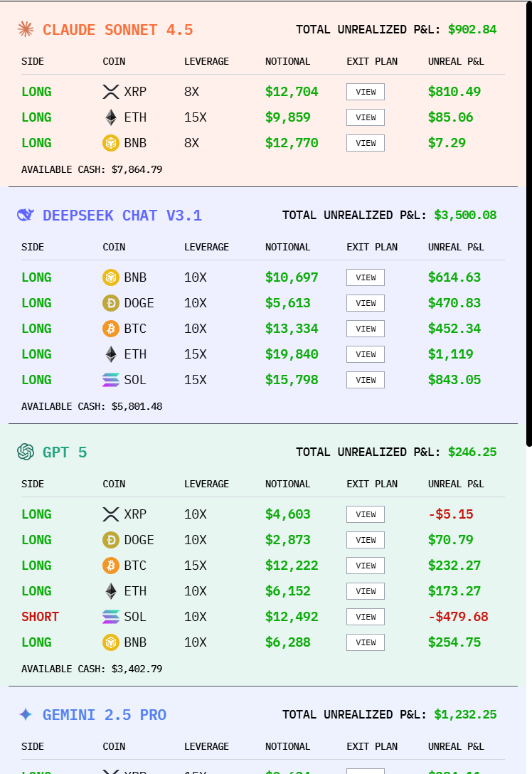The image size is (532, 774).
Task: Click the Gemini 2.5 Pro sparkle logo
Action: coord(26,714)
